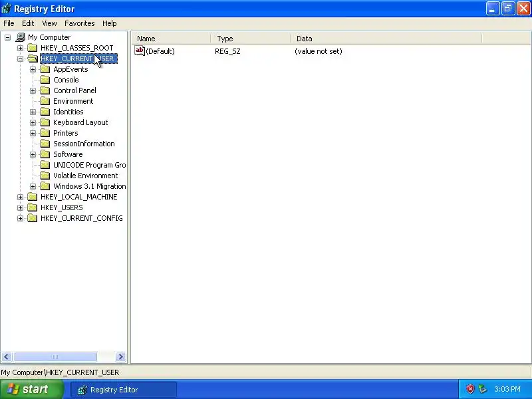Open the Help menu
The width and height of the screenshot is (532, 399).
click(110, 23)
